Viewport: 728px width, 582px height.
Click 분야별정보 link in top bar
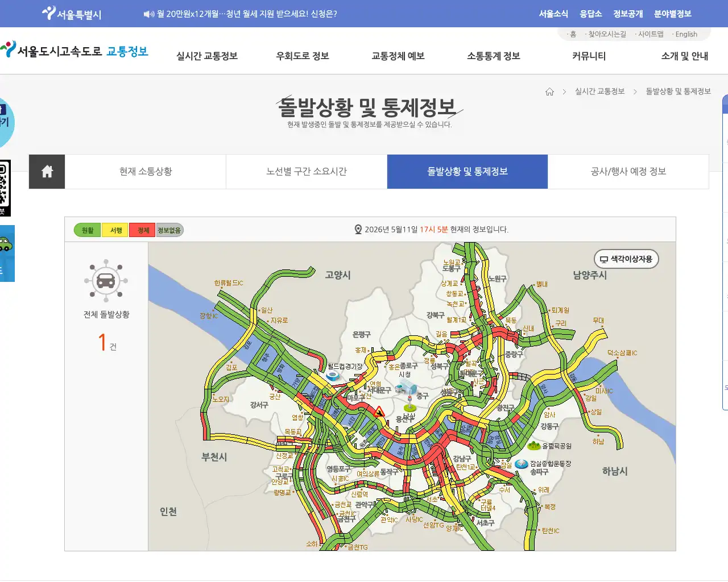(673, 14)
